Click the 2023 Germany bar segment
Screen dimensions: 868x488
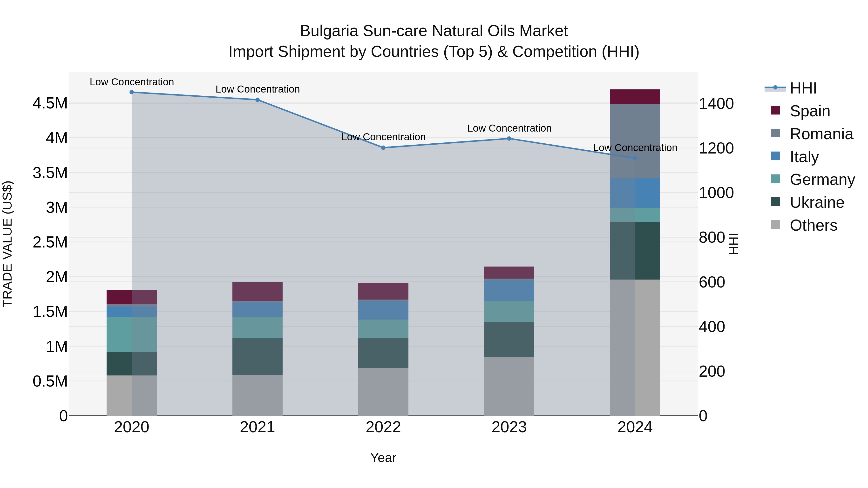[509, 312]
